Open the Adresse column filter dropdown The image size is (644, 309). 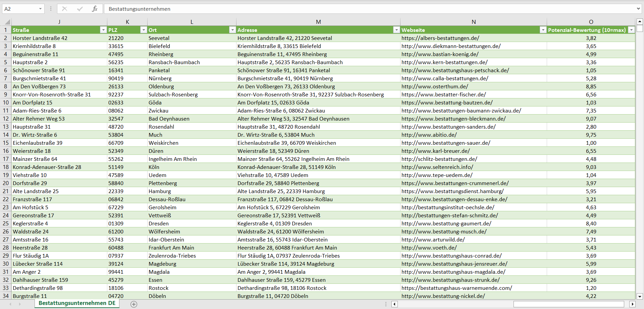[x=396, y=30]
